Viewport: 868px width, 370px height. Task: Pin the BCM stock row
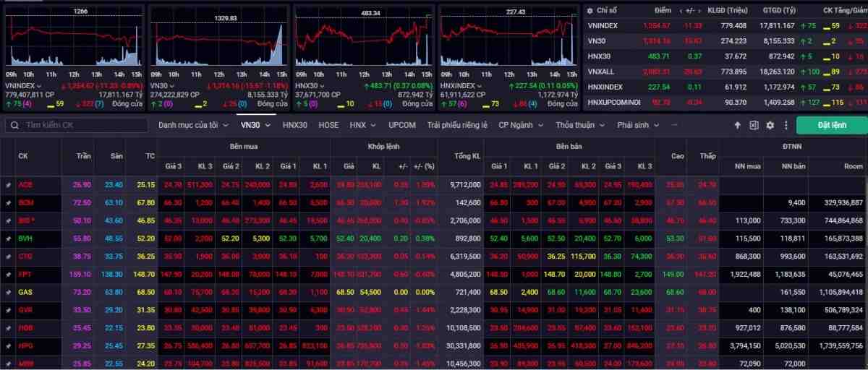click(8, 203)
